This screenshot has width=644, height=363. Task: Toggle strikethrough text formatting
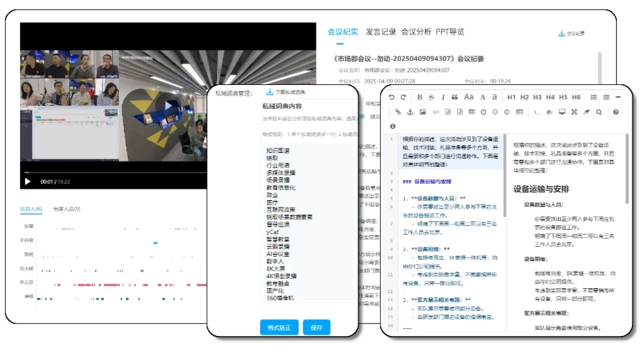pos(431,97)
